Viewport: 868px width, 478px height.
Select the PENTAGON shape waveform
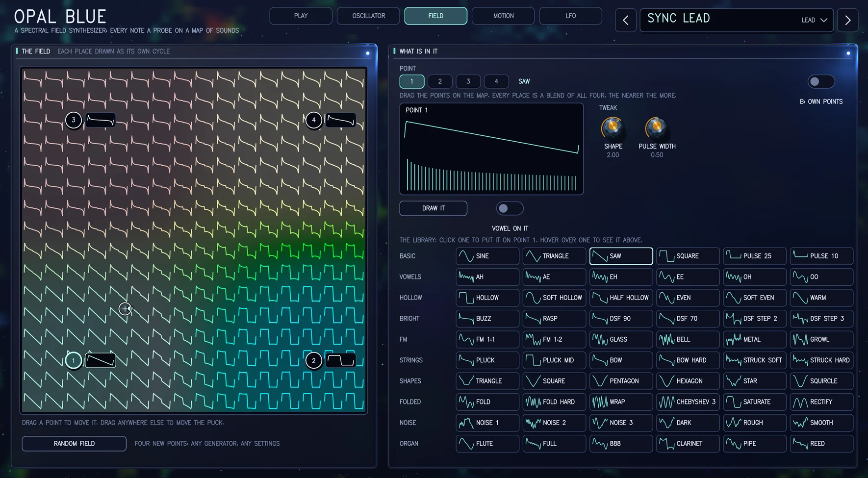(x=621, y=381)
